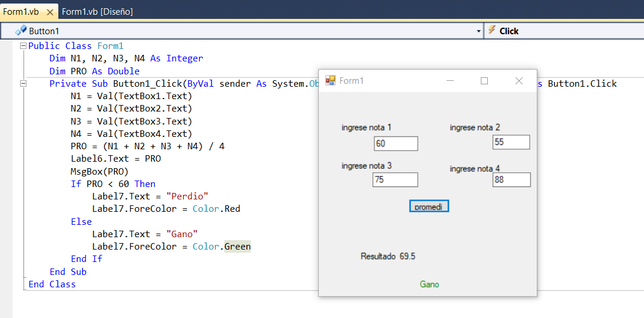Click the 'Else' keyword line
The width and height of the screenshot is (644, 318).
click(81, 222)
